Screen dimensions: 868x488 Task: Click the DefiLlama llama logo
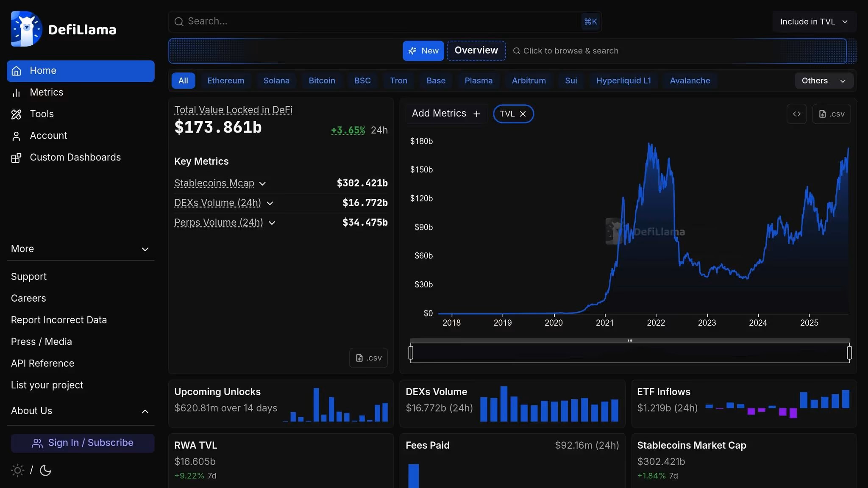tap(26, 29)
